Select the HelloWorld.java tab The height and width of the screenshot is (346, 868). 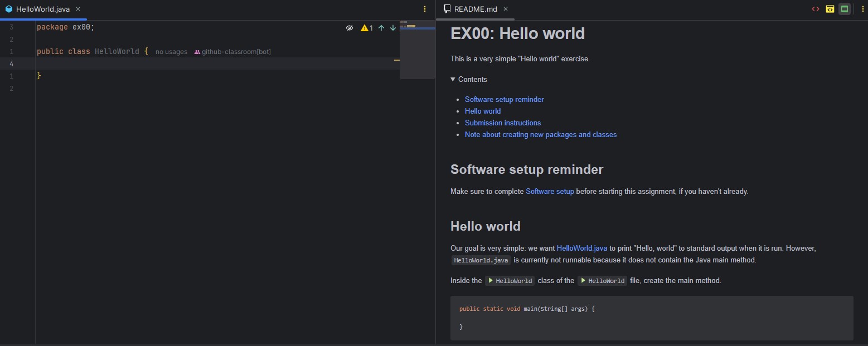[x=42, y=9]
